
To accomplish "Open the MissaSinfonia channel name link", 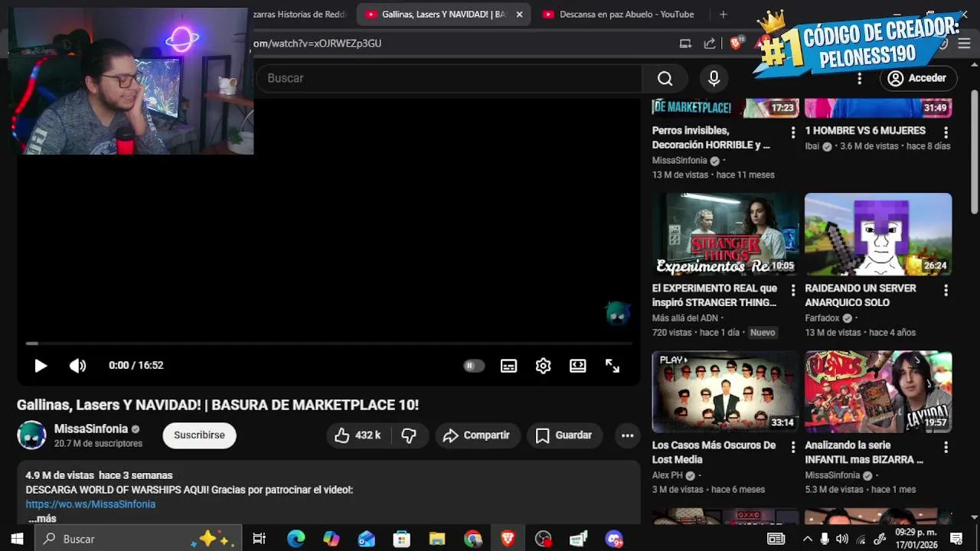I will click(x=91, y=429).
